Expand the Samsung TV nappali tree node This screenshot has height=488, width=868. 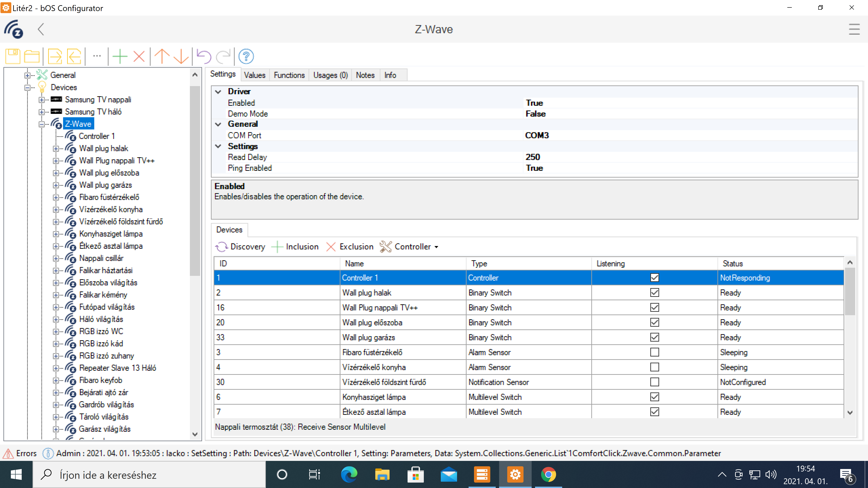click(x=41, y=100)
